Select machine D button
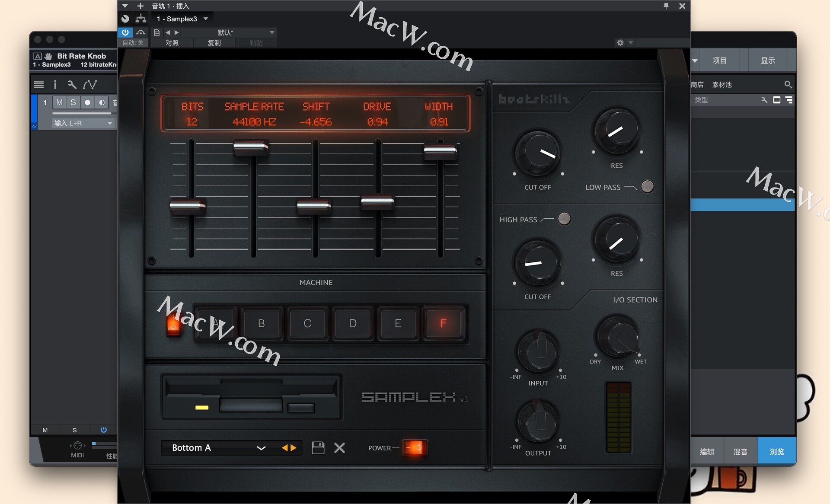This screenshot has width=830, height=504. point(353,323)
